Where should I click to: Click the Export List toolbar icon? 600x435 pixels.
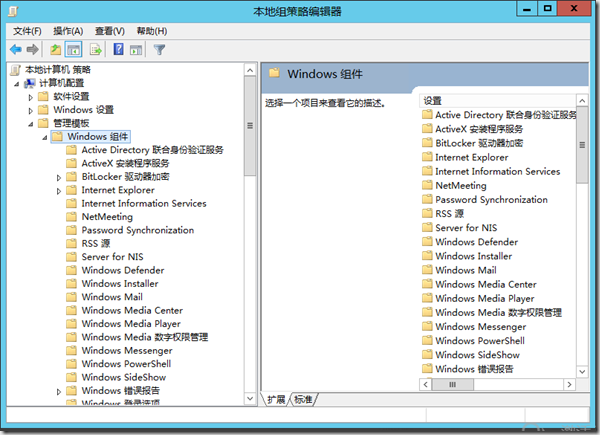96,49
